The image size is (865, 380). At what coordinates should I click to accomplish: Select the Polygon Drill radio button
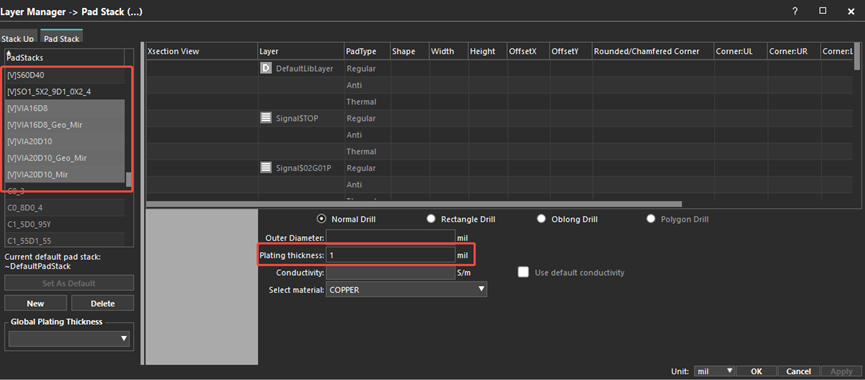click(651, 219)
